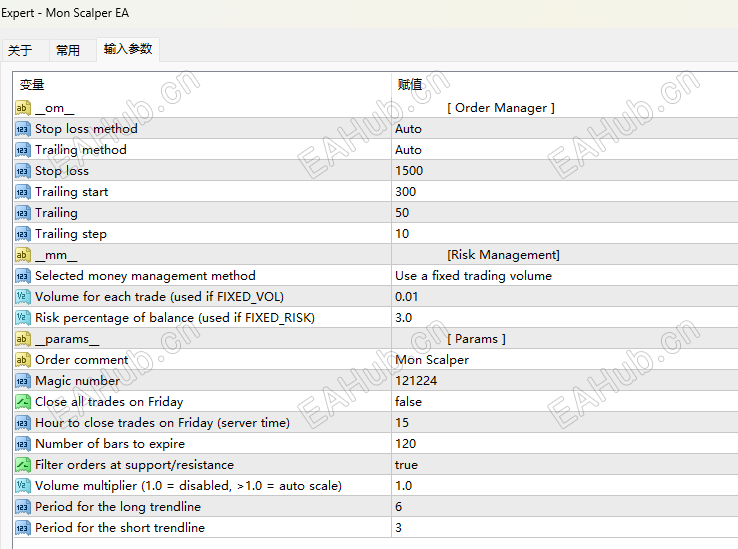This screenshot has height=549, width=738.
Task: Toggle the Close all trades on Friday value false
Action: tap(408, 402)
